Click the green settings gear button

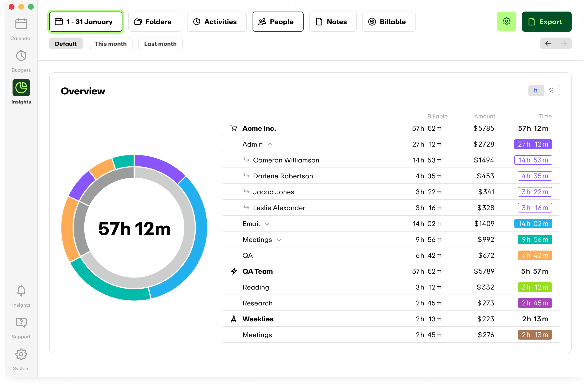coord(506,21)
